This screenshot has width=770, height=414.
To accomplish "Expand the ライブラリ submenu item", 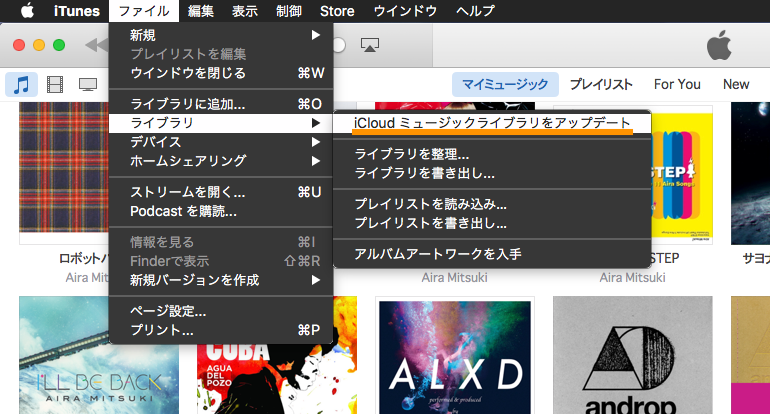I will tap(221, 123).
